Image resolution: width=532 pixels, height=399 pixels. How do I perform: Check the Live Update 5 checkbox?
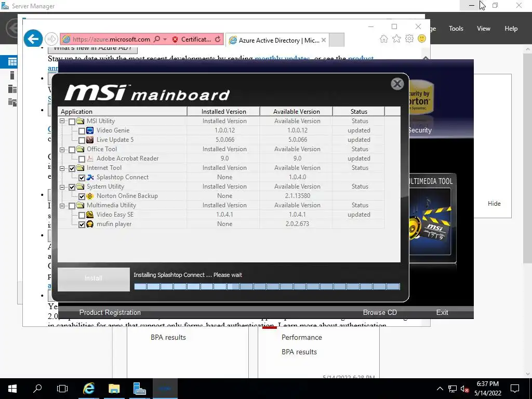point(82,140)
